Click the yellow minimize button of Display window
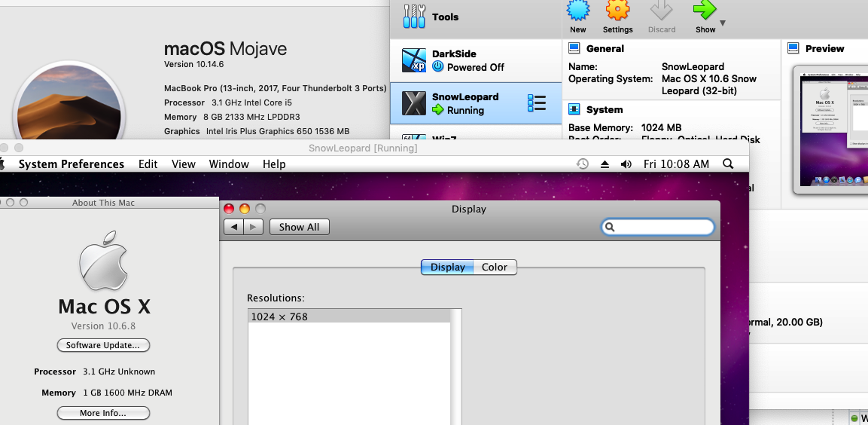The height and width of the screenshot is (425, 868). click(x=245, y=209)
